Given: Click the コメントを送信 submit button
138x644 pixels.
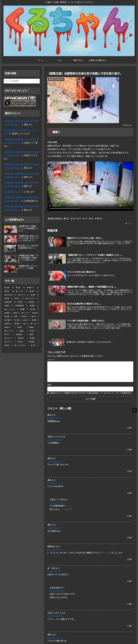Looking at the screenshot, I should pos(90,399).
